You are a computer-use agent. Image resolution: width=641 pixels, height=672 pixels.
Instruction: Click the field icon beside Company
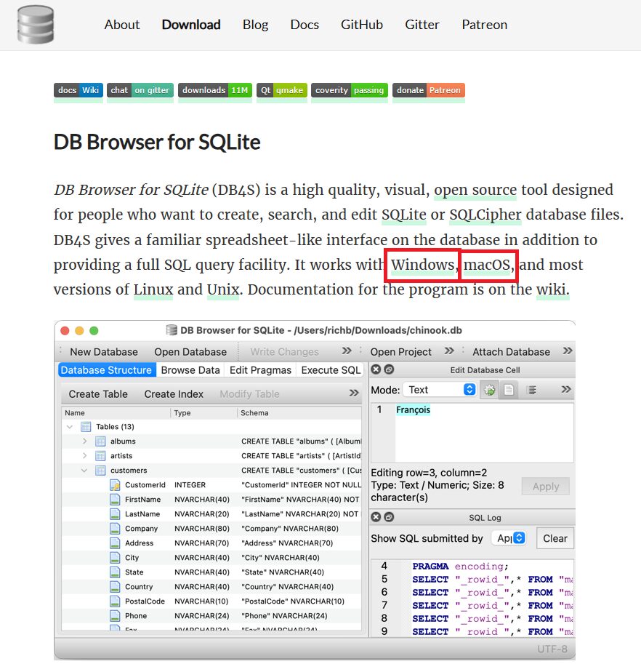[115, 529]
